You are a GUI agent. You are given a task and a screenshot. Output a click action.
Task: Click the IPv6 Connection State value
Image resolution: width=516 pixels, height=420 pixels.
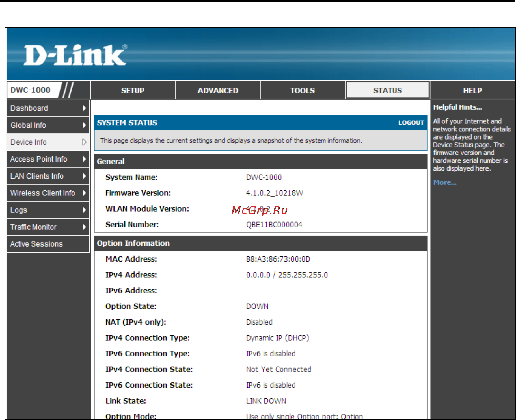271,385
